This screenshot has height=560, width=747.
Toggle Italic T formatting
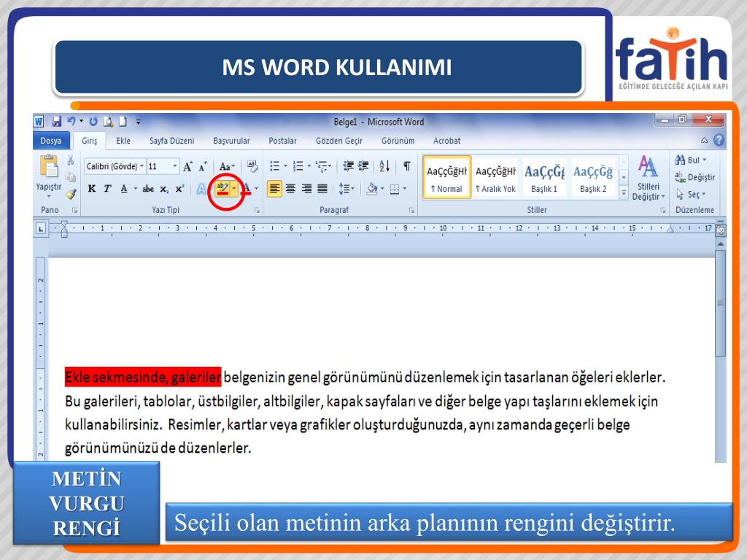tap(107, 189)
